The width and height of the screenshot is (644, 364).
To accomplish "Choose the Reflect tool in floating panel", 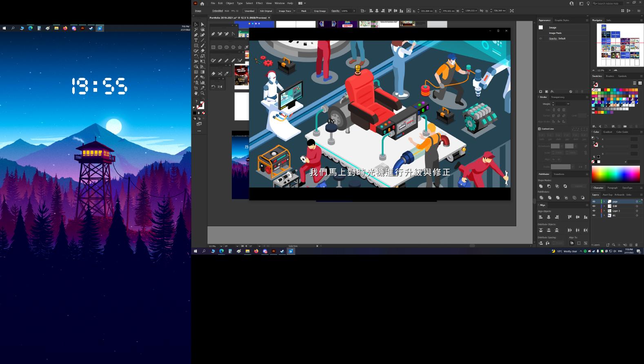I will (220, 87).
